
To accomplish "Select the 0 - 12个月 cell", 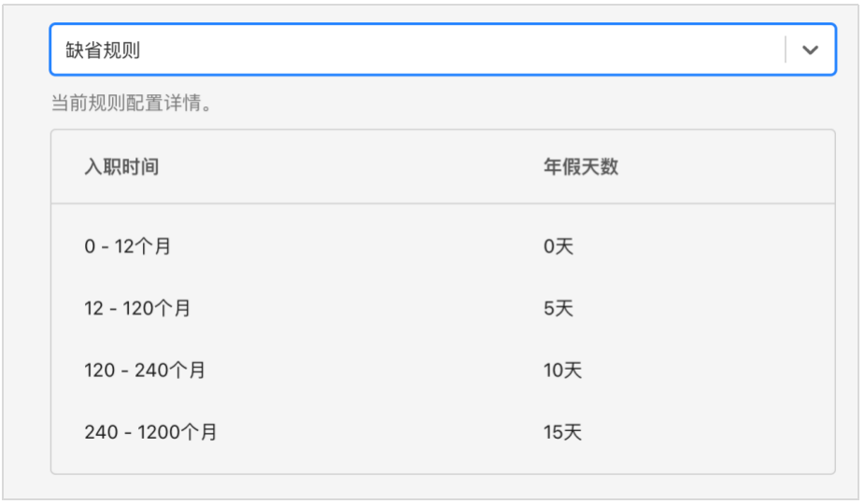I will pyautogui.click(x=128, y=246).
